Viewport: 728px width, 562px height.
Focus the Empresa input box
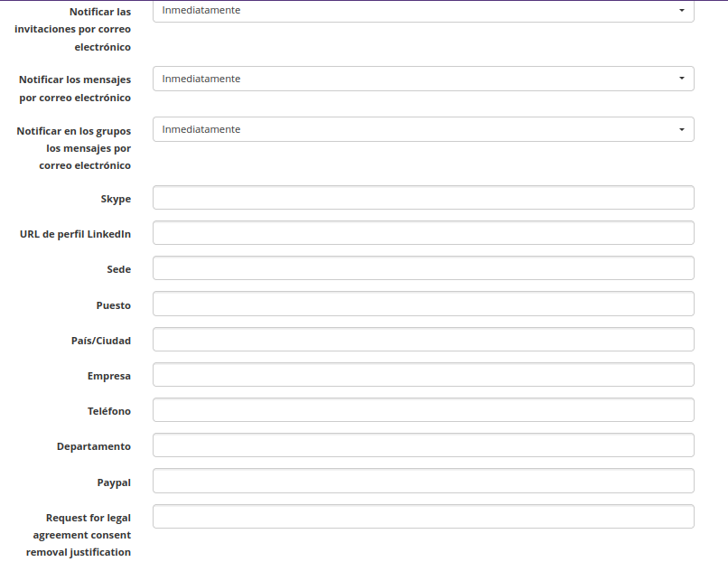[423, 375]
